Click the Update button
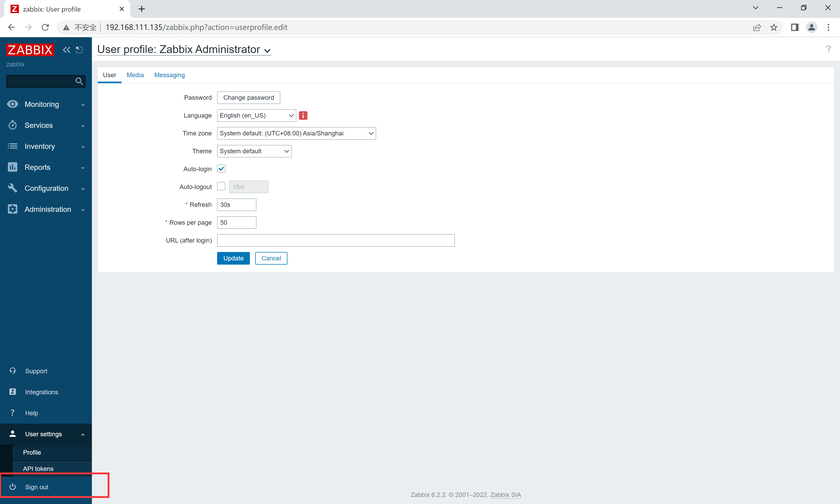Viewport: 840px width, 504px height. coord(233,258)
